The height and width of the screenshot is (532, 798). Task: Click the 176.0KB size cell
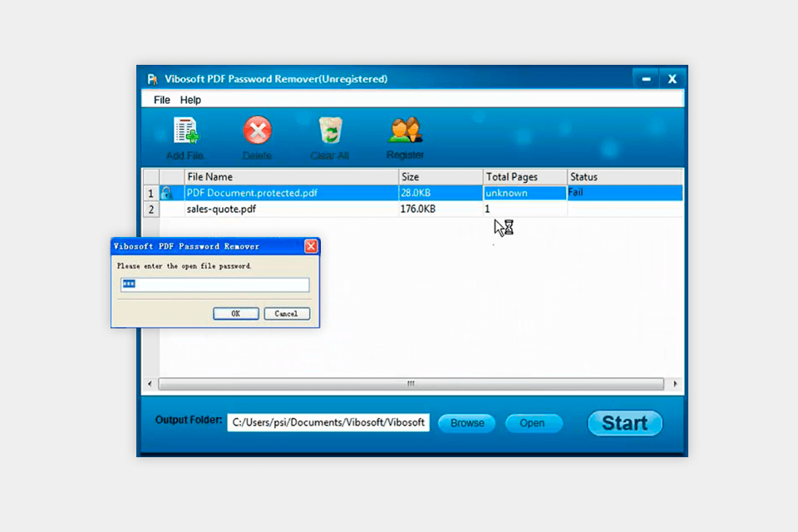tap(441, 209)
